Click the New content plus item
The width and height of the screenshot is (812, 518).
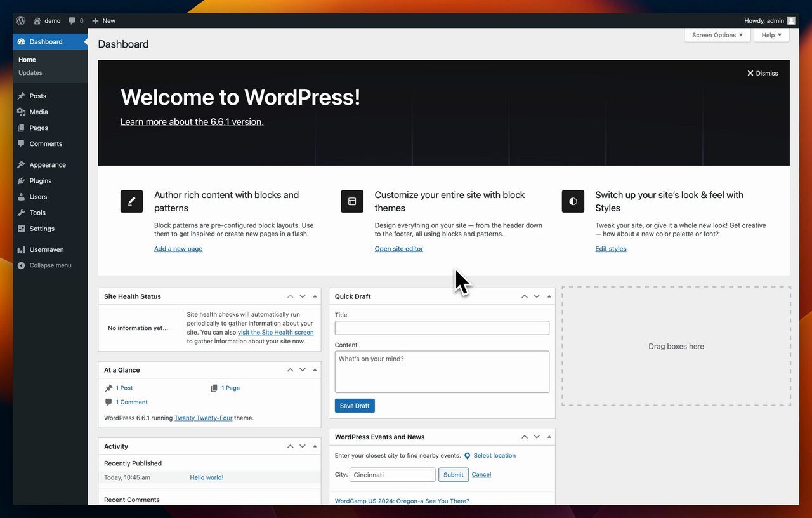click(104, 20)
